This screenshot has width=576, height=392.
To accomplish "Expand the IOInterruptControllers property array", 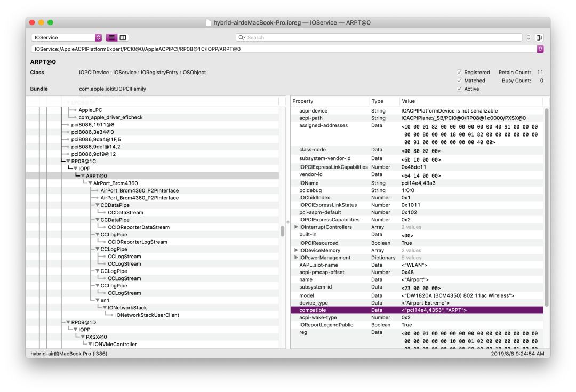I will 296,227.
